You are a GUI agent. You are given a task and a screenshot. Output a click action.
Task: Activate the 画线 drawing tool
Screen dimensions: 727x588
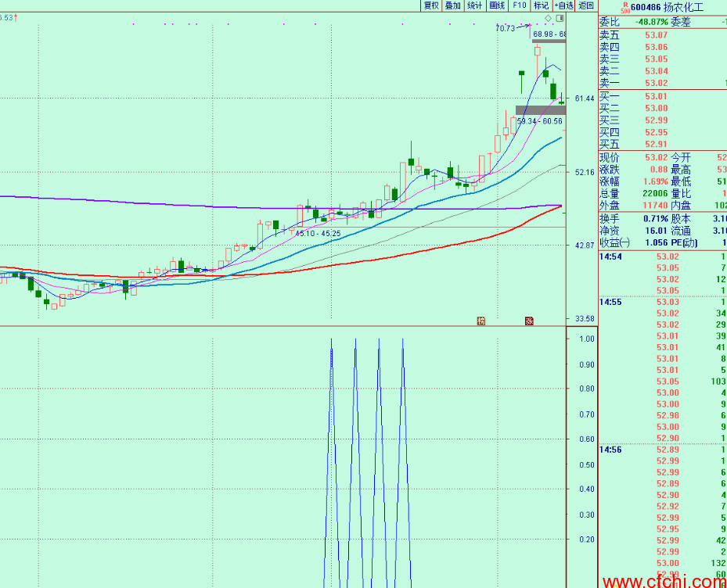coord(497,5)
